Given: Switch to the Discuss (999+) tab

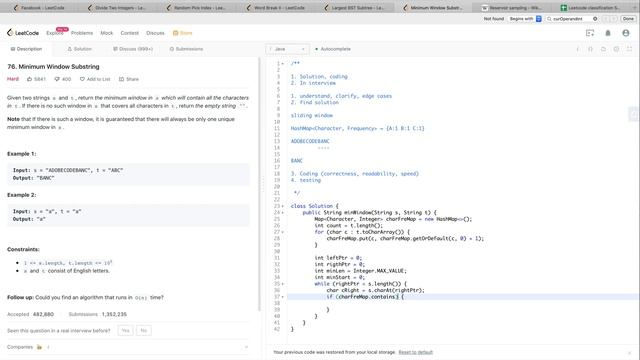Looking at the screenshot, I should 133,49.
